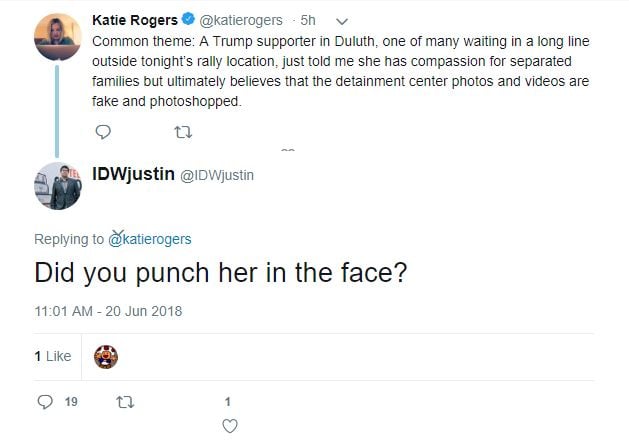This screenshot has width=629, height=442.
Task: Retweet IDWjustin's reply tweet
Action: tap(126, 401)
